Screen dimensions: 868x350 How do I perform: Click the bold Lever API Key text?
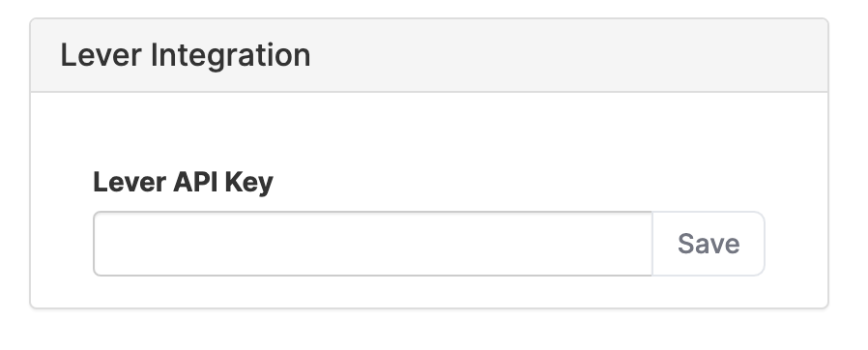click(184, 182)
